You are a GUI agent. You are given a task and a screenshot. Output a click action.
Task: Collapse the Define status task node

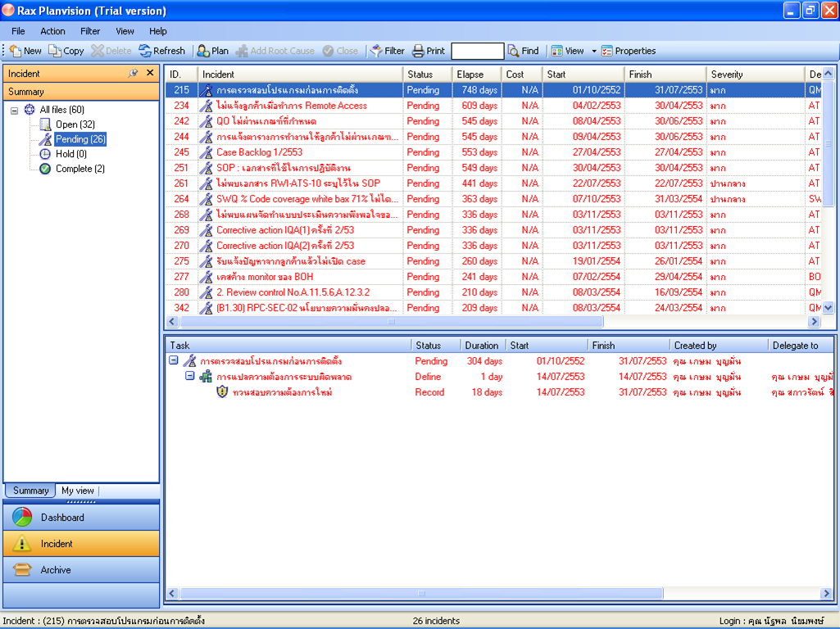(x=189, y=376)
